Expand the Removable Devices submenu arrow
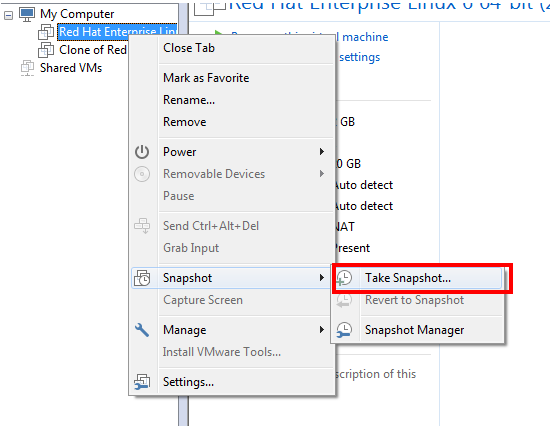 pos(322,174)
